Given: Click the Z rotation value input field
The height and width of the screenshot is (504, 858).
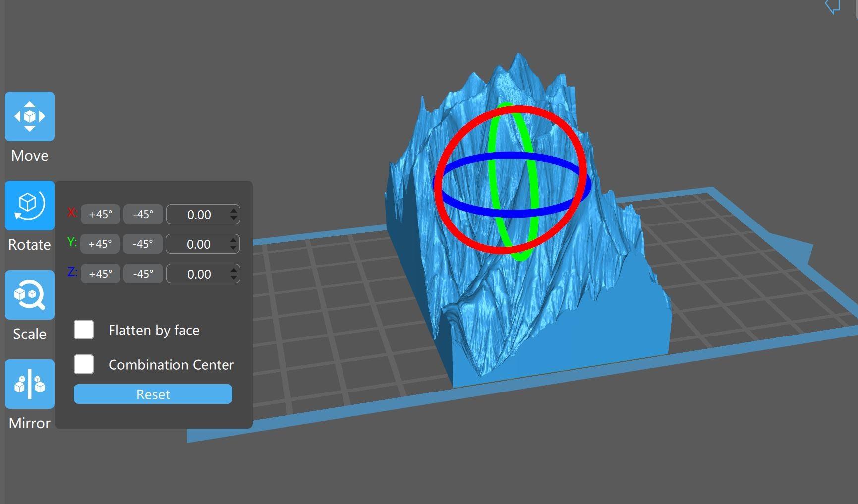Looking at the screenshot, I should [x=198, y=273].
